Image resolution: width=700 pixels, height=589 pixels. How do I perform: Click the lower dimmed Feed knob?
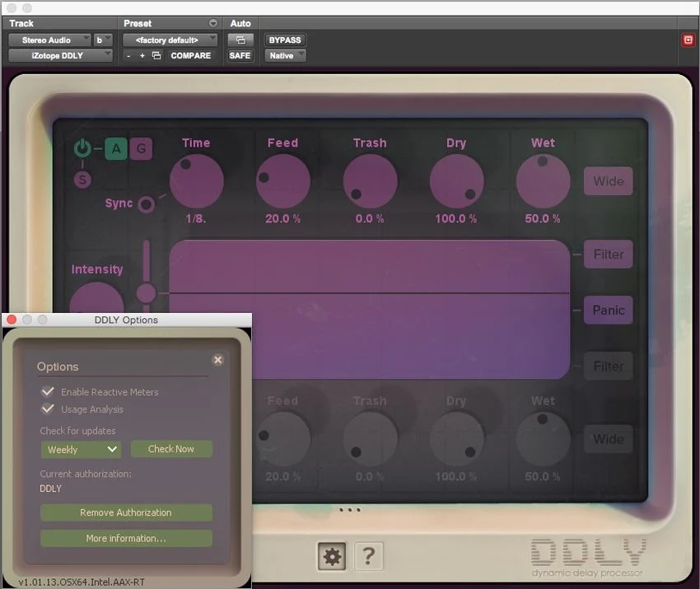click(283, 439)
